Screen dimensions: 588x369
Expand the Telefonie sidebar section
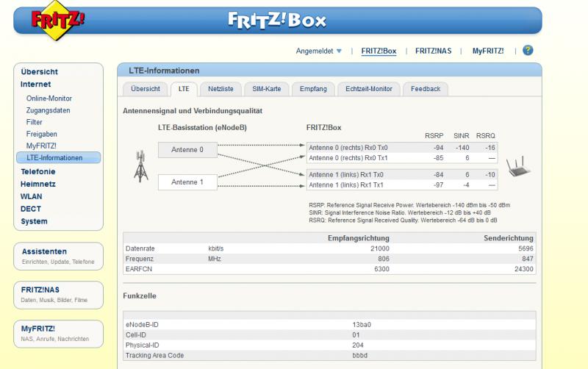pos(38,171)
